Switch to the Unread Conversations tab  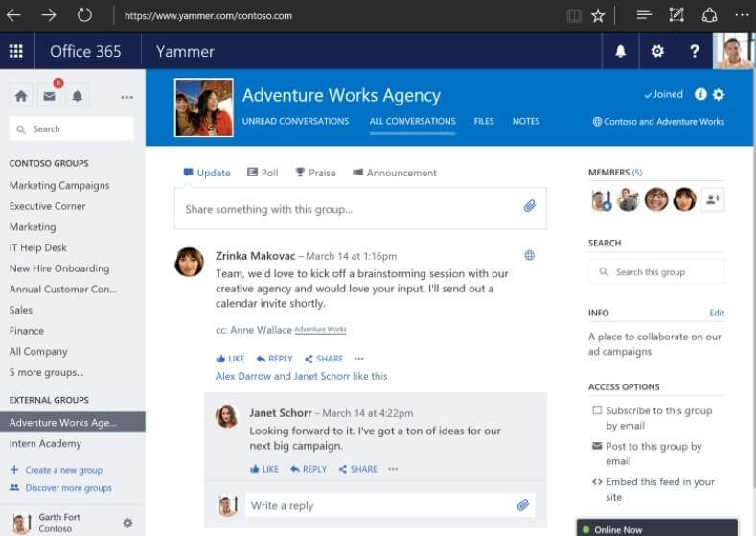295,121
